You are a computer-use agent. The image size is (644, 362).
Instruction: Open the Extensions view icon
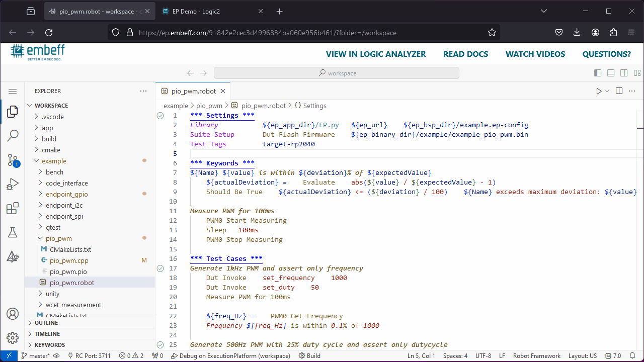13,208
